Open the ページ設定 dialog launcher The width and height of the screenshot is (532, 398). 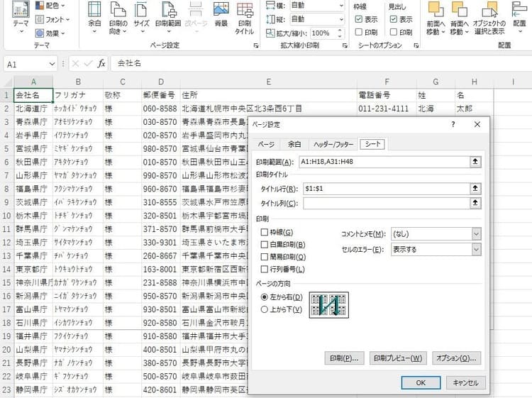click(x=256, y=45)
